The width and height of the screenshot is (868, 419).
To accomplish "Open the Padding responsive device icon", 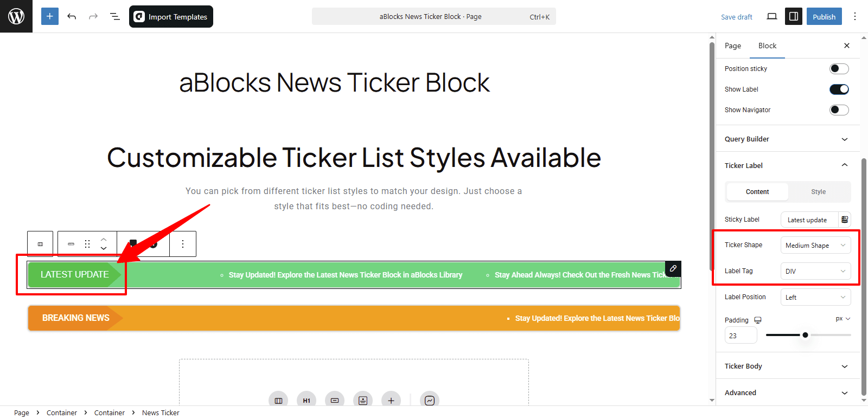I will [x=758, y=320].
